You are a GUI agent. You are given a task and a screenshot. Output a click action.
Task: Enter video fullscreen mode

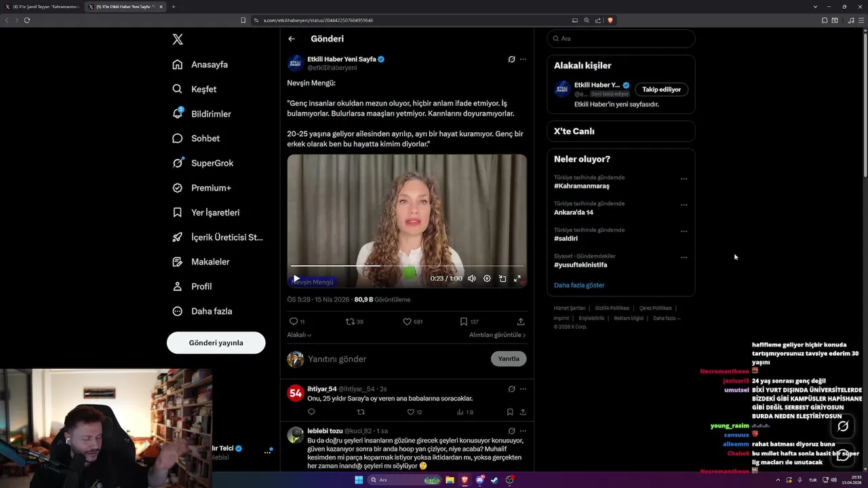click(x=517, y=279)
